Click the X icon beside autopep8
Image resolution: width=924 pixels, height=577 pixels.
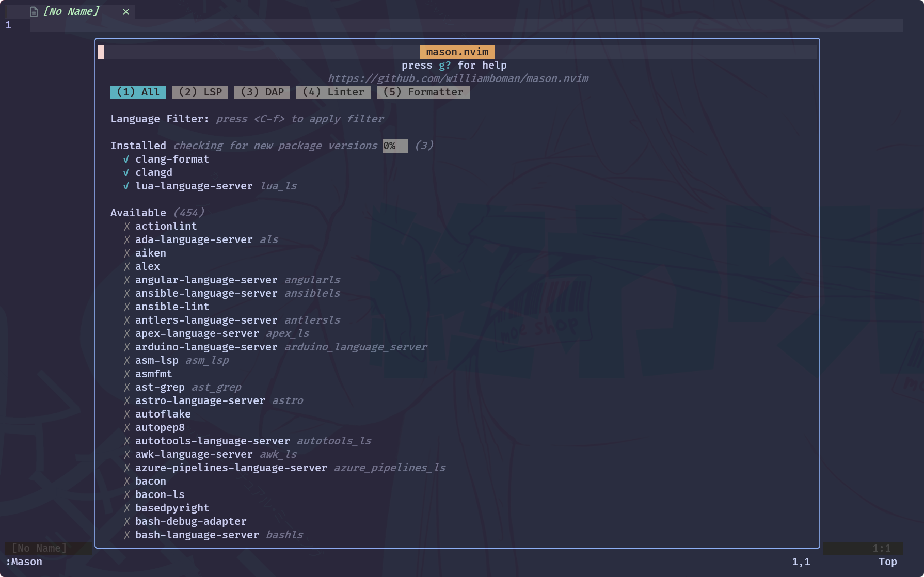coord(126,427)
